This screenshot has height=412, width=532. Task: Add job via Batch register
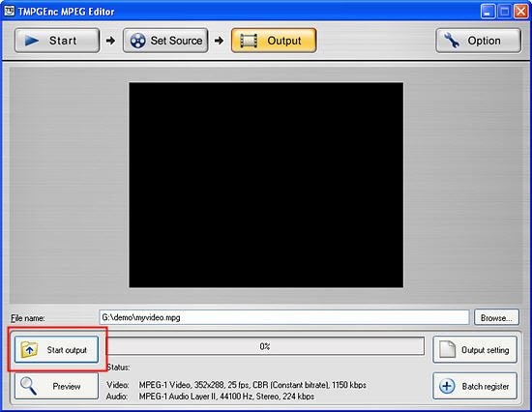point(475,386)
